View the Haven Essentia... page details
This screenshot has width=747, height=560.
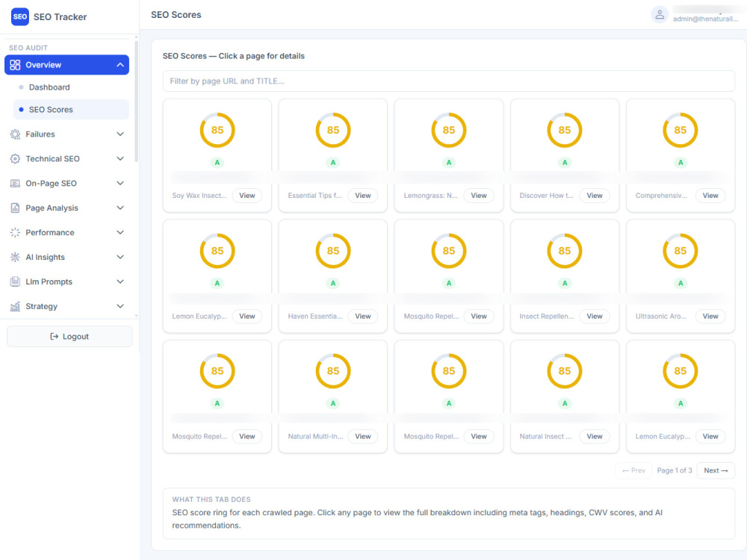[x=362, y=316]
